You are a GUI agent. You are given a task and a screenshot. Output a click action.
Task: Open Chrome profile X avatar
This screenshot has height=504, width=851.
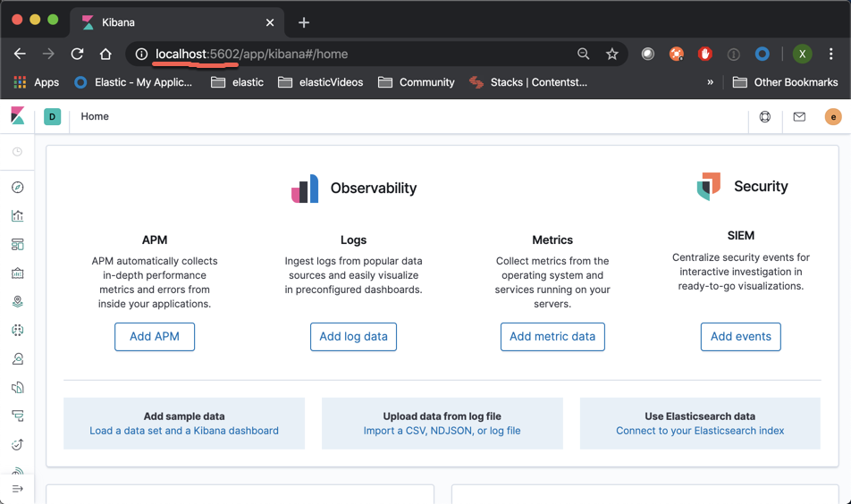tap(802, 54)
